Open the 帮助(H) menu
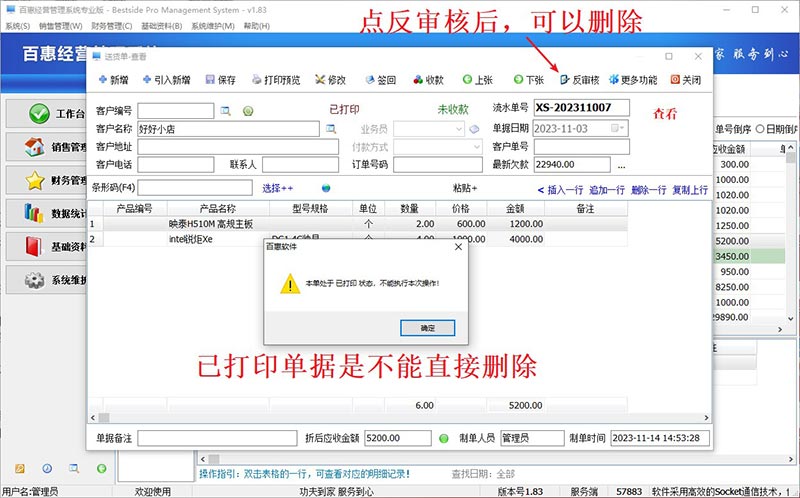Screen dimensions: 800x498 [257, 26]
